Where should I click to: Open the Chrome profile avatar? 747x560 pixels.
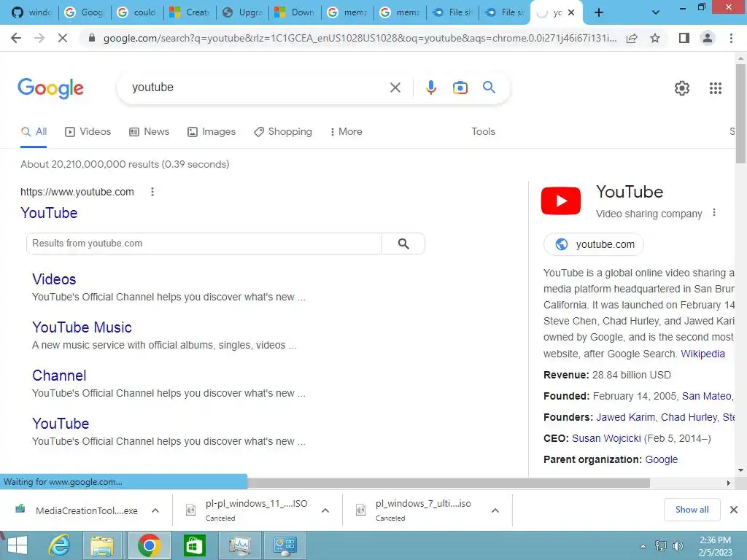(x=708, y=38)
